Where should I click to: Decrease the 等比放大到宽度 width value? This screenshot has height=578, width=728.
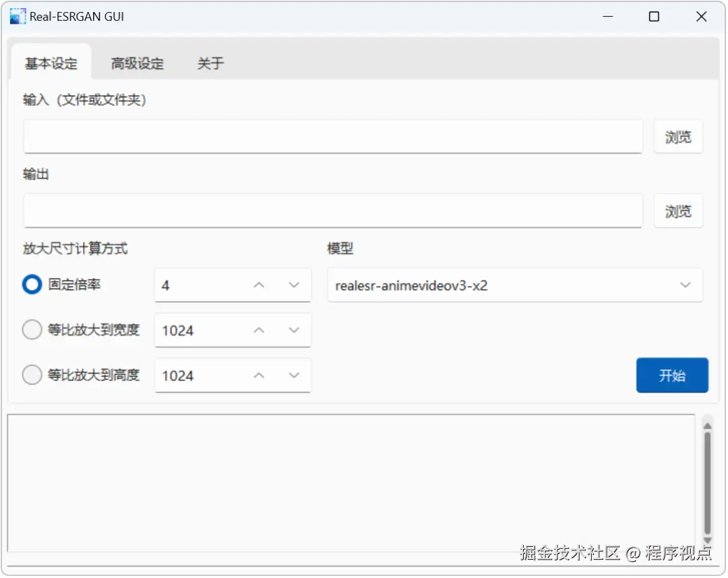pyautogui.click(x=294, y=330)
